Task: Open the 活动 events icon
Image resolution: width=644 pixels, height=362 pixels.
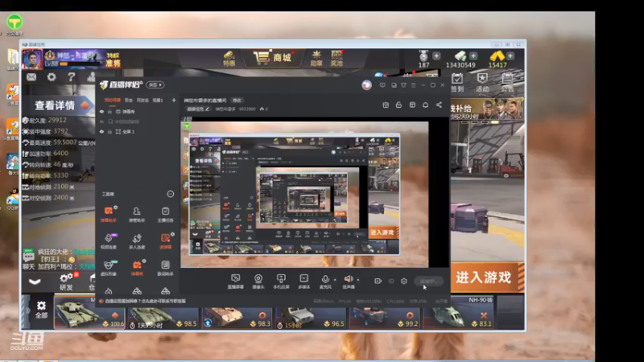Action: click(x=482, y=82)
